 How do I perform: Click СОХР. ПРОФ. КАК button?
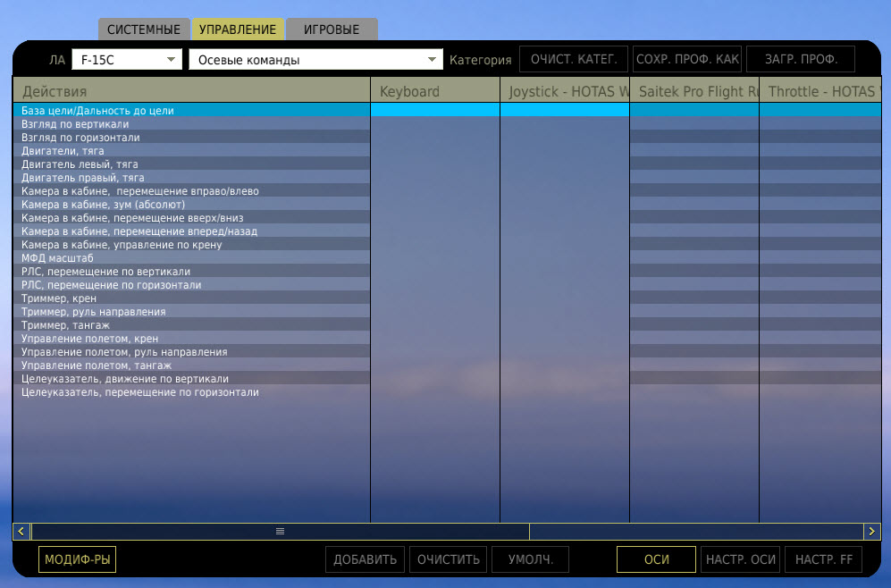687,59
